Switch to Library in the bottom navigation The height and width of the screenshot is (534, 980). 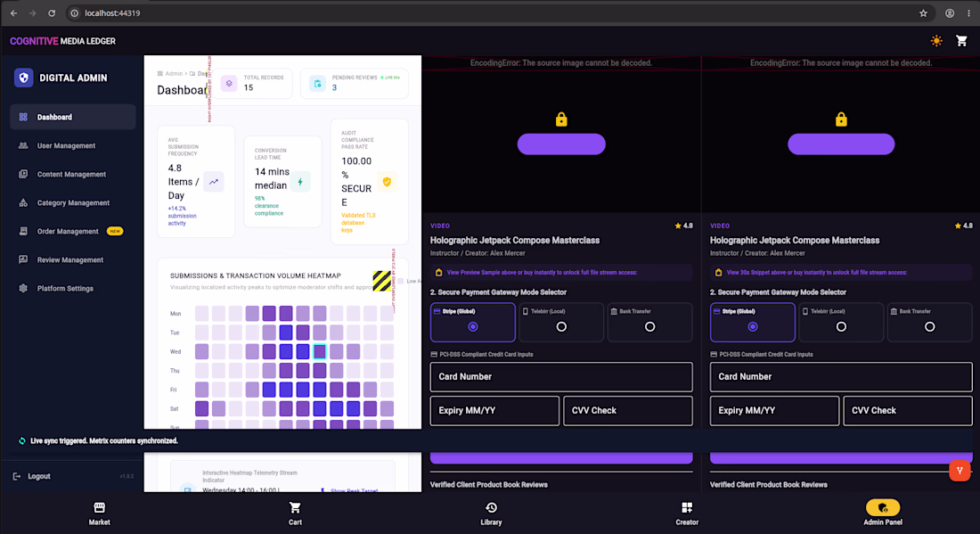pos(491,513)
